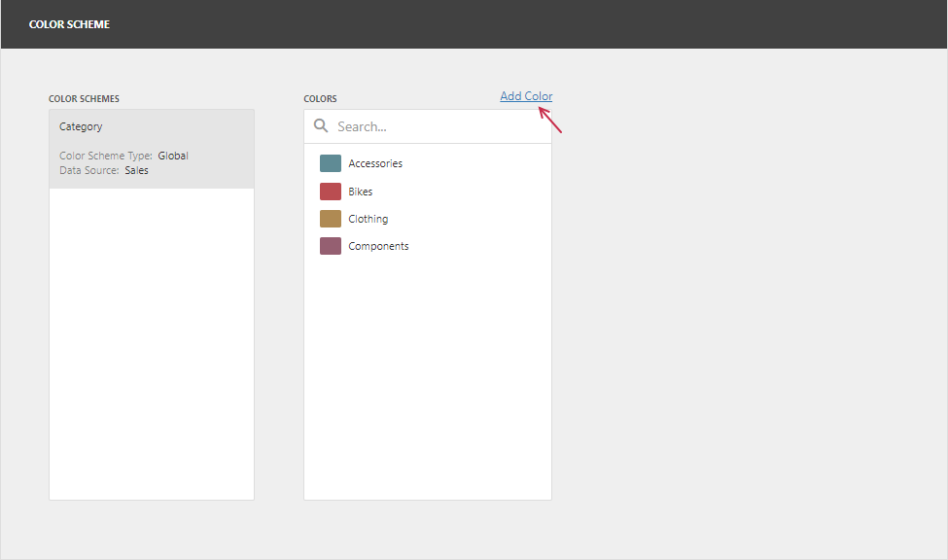Image resolution: width=948 pixels, height=560 pixels.
Task: Click the magnifying glass search icon
Action: pos(321,125)
